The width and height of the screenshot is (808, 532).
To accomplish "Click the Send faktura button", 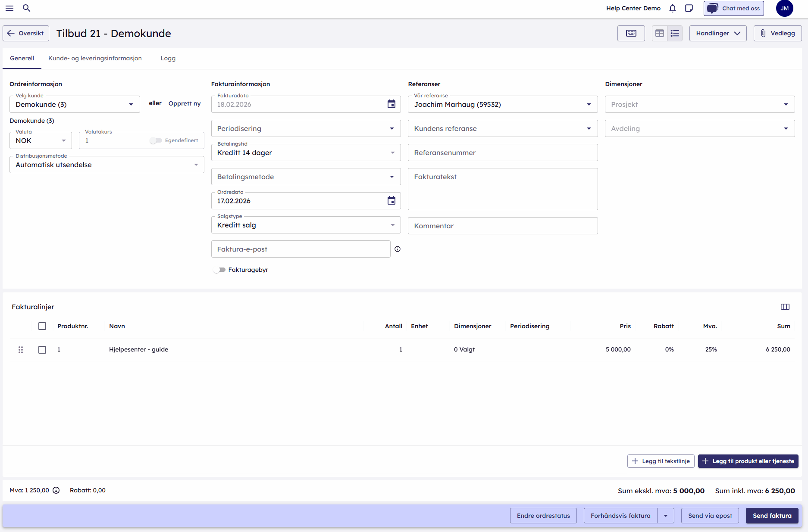I will (772, 516).
